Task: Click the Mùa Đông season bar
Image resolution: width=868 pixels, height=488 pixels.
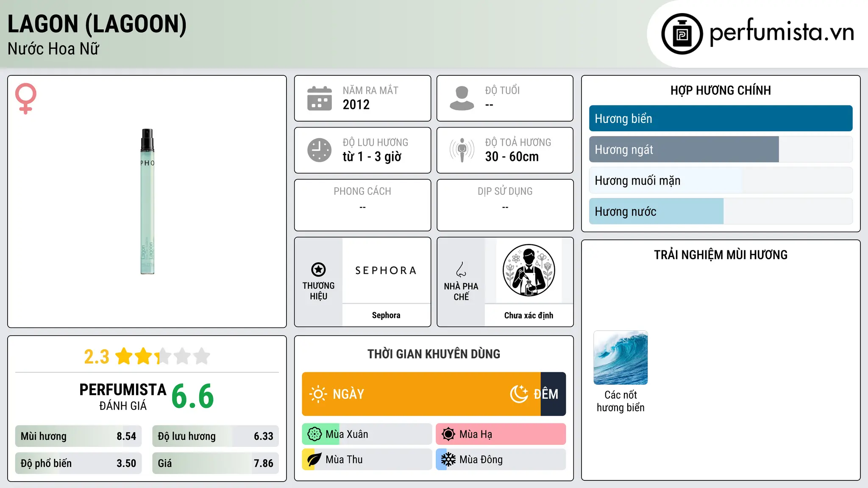Action: (x=501, y=460)
